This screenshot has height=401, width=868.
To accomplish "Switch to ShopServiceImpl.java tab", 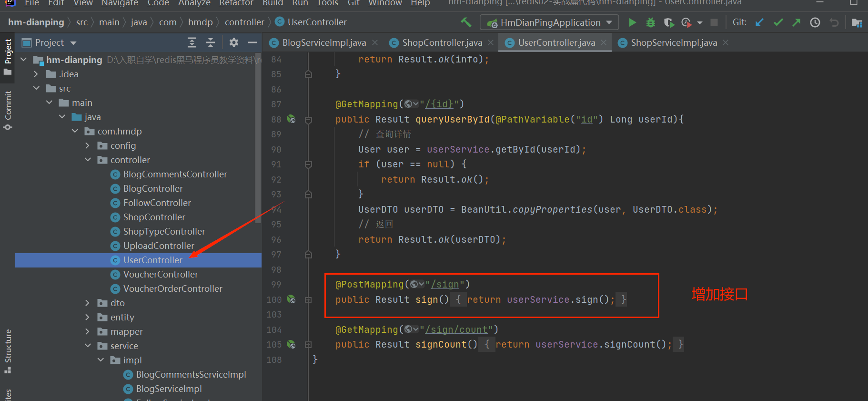I will point(674,42).
